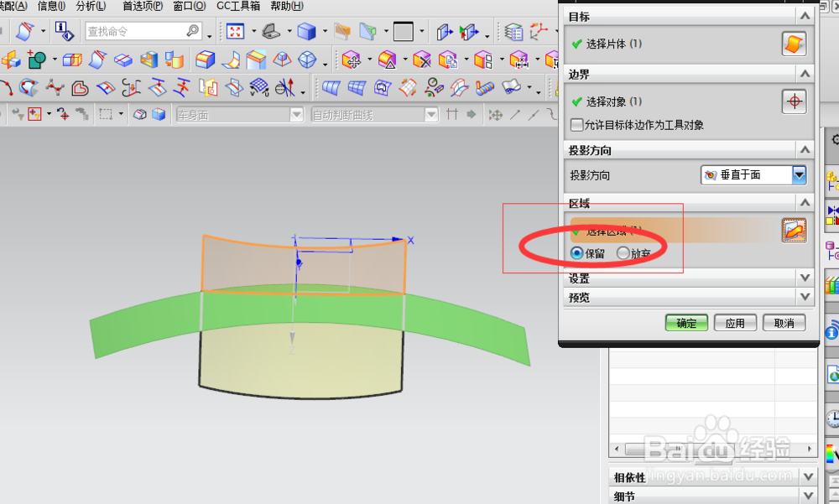
Task: Open the 窗口(O) menu
Action: [x=190, y=6]
